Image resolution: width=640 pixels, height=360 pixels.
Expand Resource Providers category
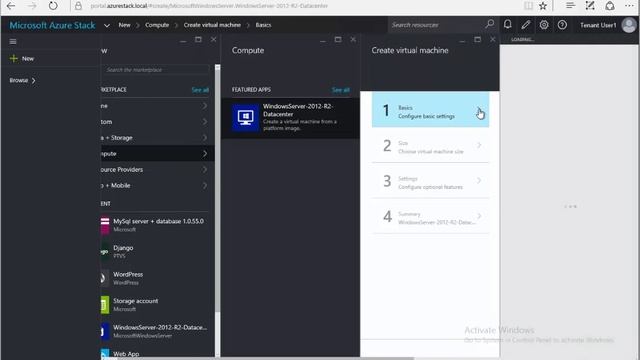(x=157, y=169)
